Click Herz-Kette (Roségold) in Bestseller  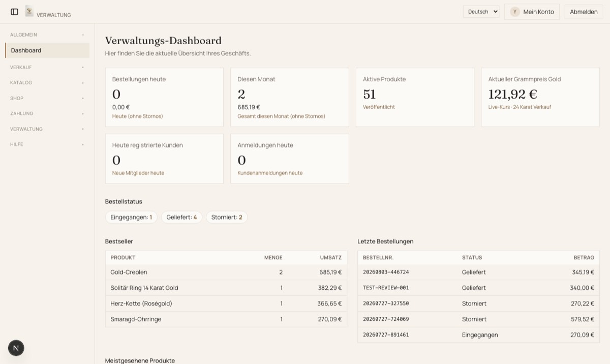(141, 304)
